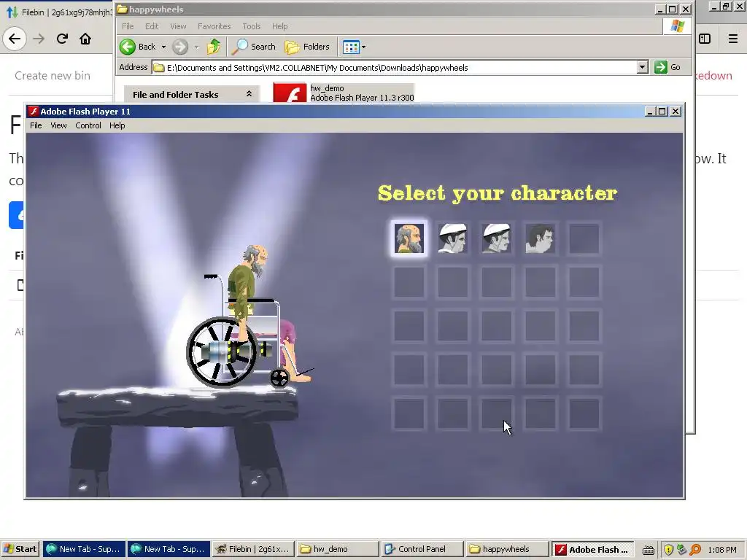Image resolution: width=747 pixels, height=560 pixels.
Task: Switch to second New Tab taskbar button
Action: (169, 549)
